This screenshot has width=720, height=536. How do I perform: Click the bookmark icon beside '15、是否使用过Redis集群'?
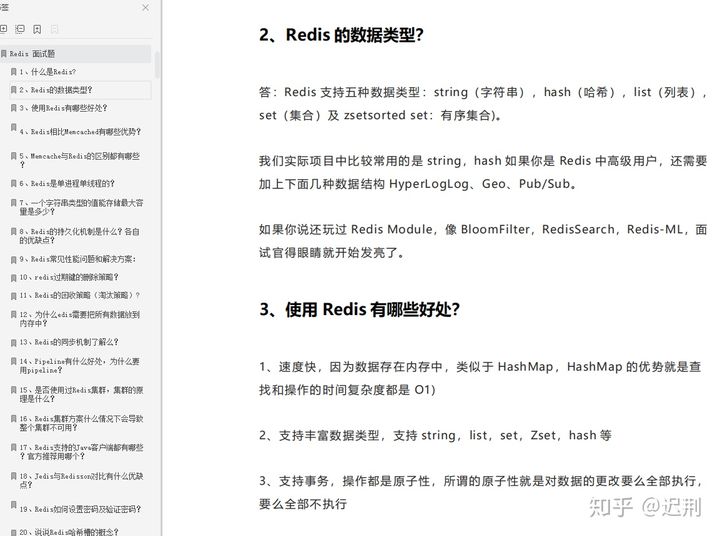click(14, 390)
